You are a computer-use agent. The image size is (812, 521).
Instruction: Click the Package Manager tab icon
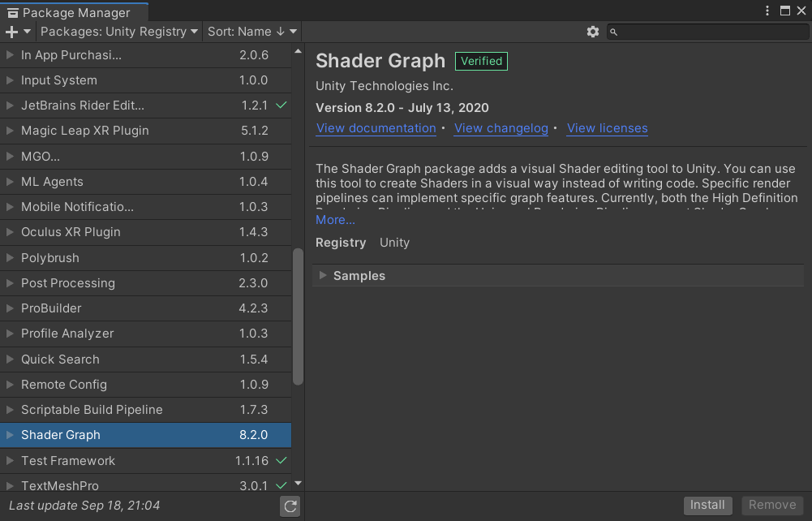click(13, 13)
